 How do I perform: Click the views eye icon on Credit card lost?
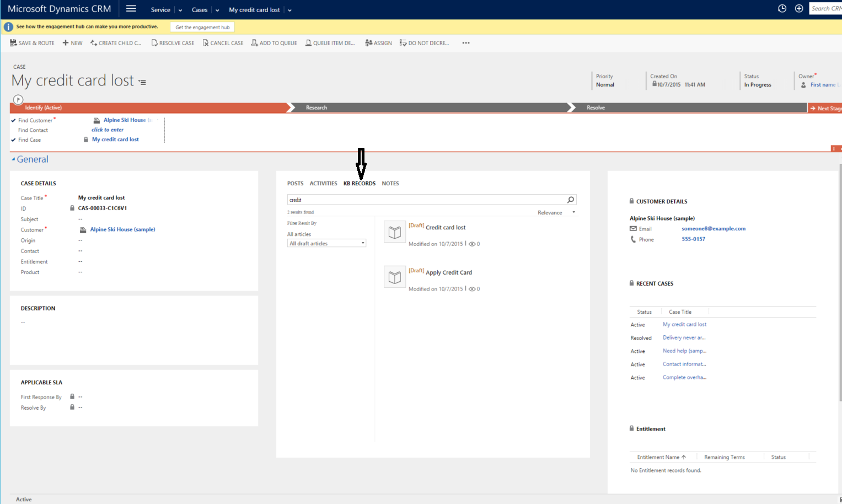click(x=472, y=243)
